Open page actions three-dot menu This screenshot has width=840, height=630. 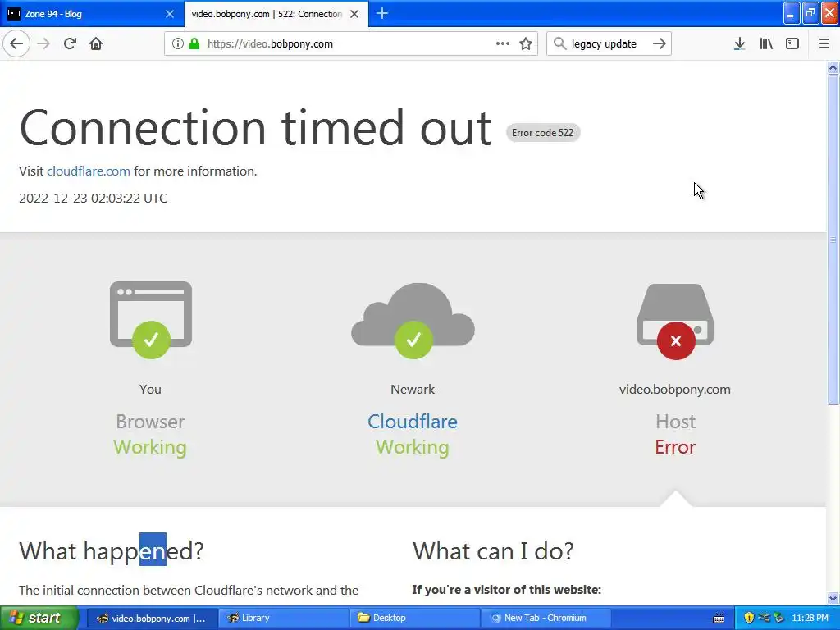pyautogui.click(x=503, y=44)
